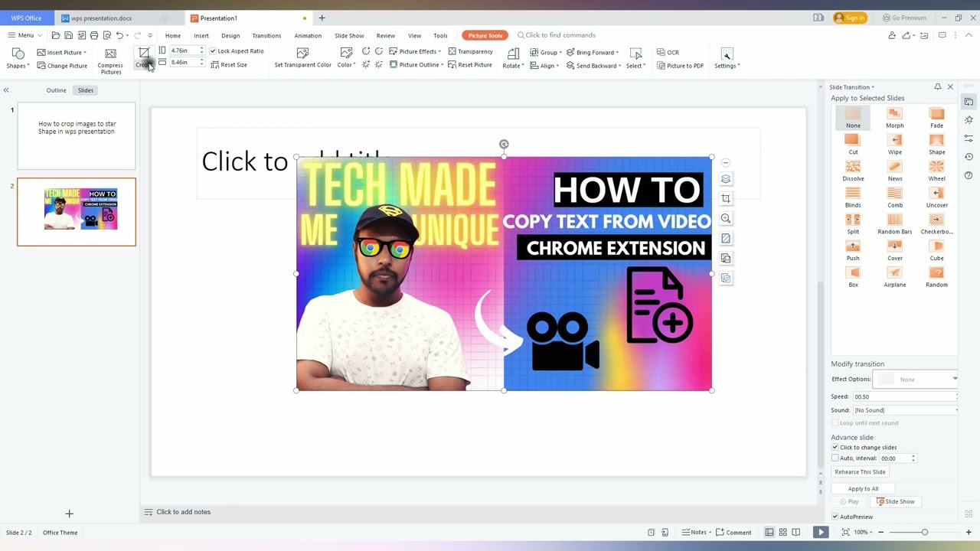Viewport: 980px width, 551px height.
Task: Select the Airplane transition
Action: pos(894,277)
